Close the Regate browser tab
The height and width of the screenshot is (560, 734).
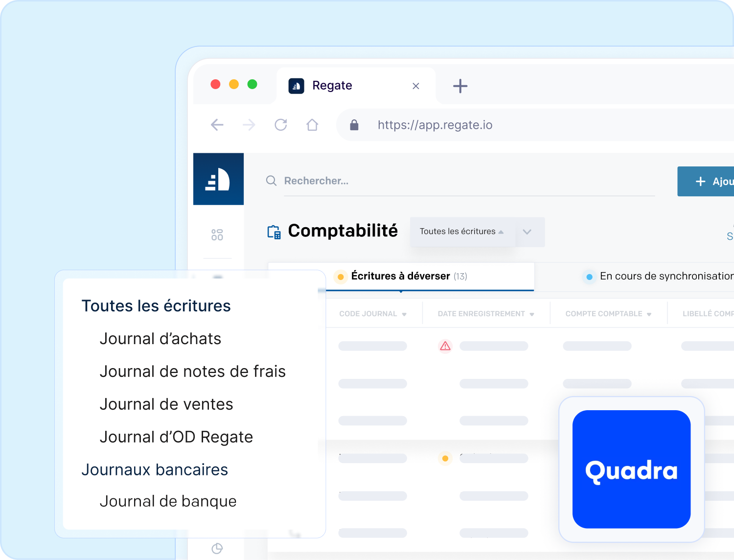(416, 86)
